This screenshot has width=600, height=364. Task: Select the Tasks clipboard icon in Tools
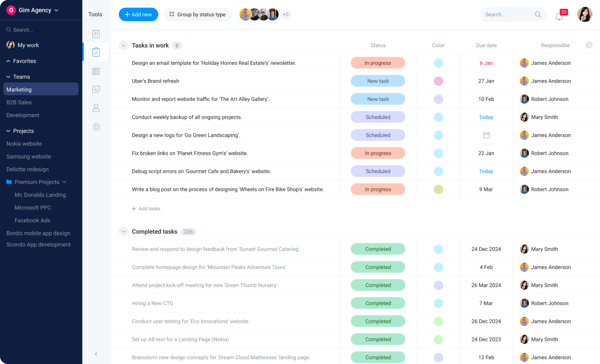(x=96, y=52)
